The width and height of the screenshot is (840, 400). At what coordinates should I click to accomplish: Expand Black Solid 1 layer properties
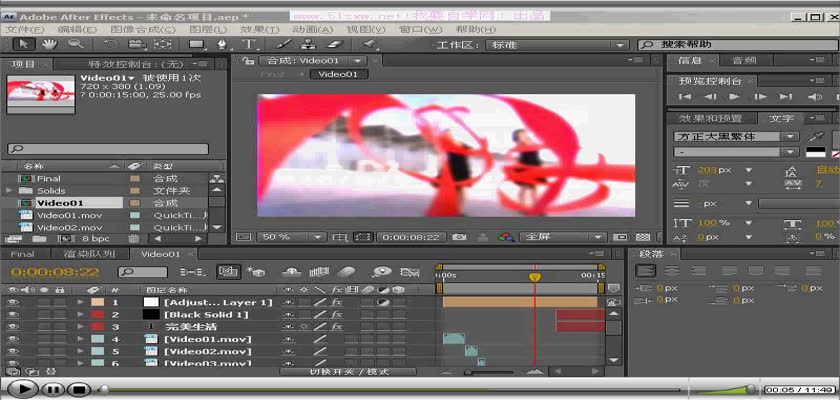pos(80,315)
